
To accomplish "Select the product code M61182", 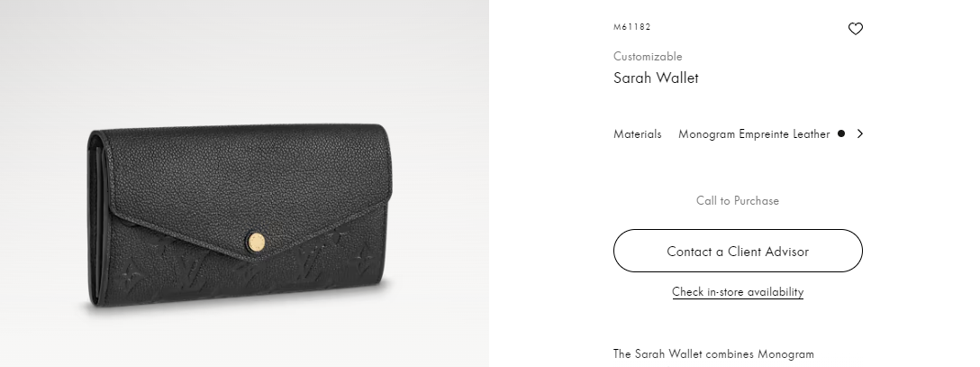I will [x=632, y=27].
